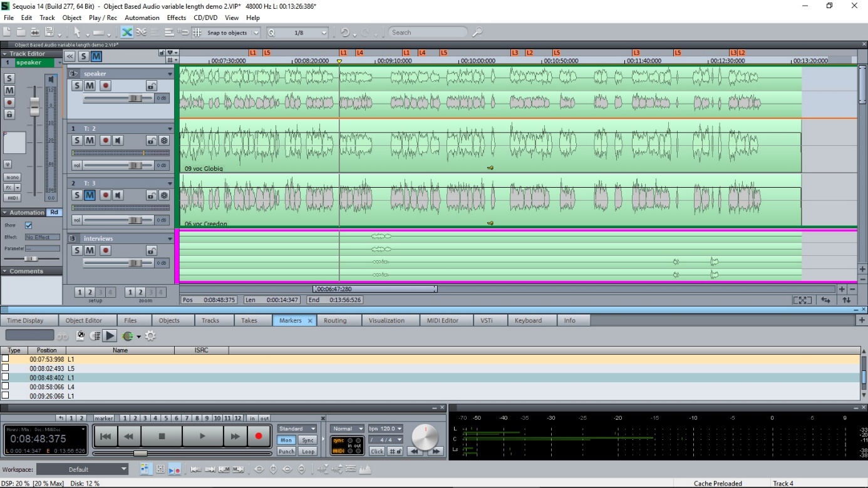Open the 1/8 quantize value dropdown
Screen dimensions: 868x488
click(x=324, y=33)
